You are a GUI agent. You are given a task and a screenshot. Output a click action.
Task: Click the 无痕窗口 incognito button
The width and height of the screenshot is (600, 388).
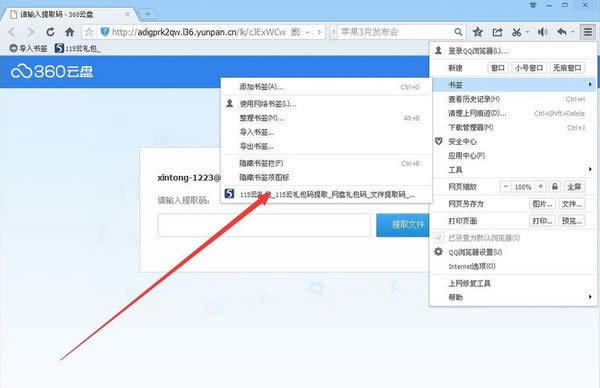(567, 68)
